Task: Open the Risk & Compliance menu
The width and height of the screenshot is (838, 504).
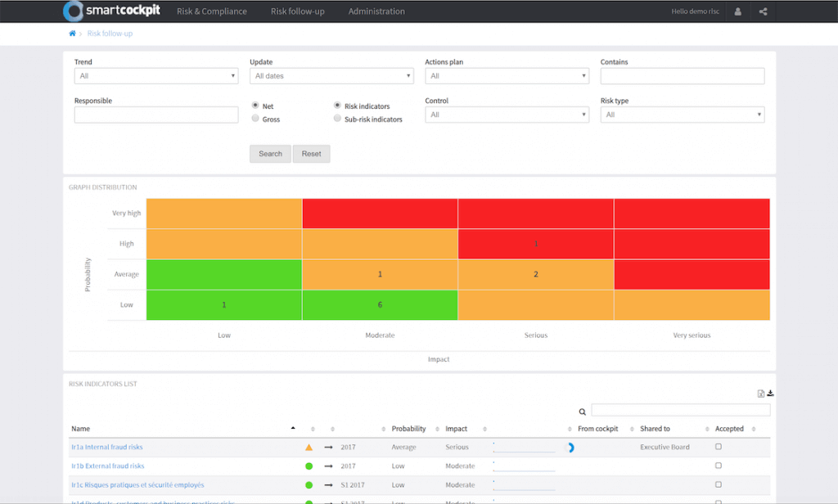Action: point(211,11)
